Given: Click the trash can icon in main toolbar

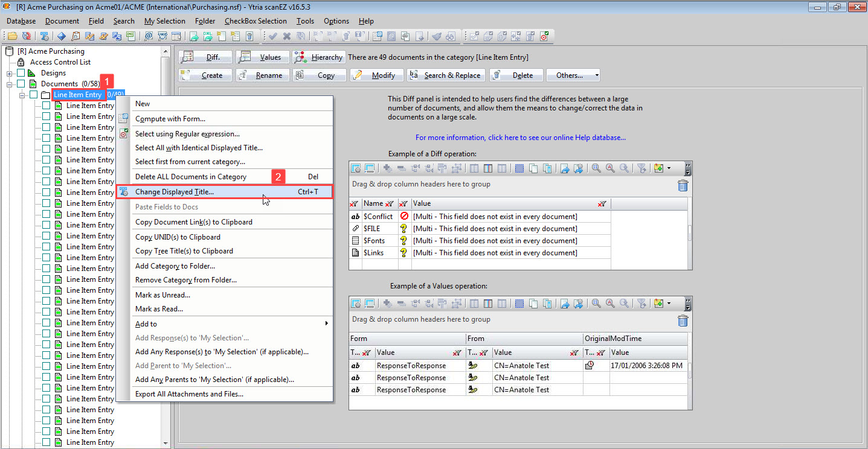Looking at the screenshot, I should (x=249, y=36).
